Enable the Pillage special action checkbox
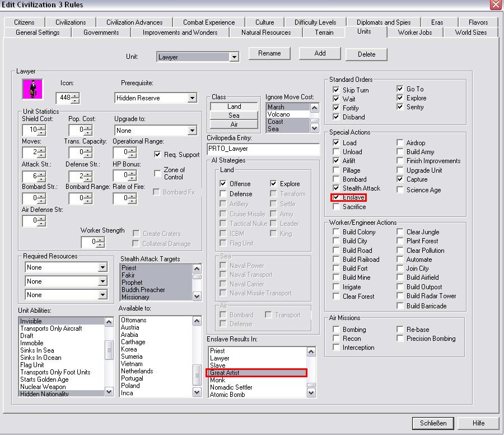504x435 pixels. click(x=336, y=170)
